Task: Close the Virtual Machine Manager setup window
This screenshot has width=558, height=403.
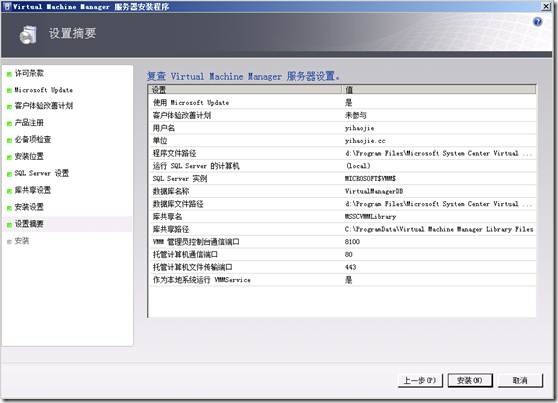Action: point(546,6)
